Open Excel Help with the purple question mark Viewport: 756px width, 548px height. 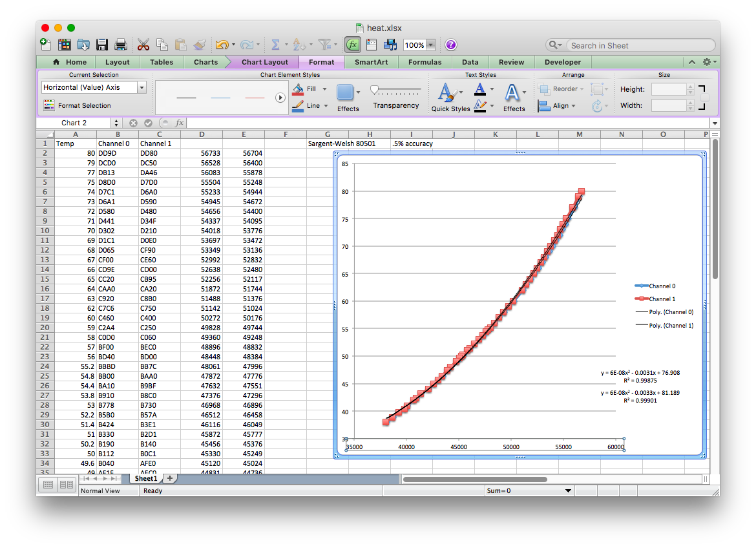[451, 45]
